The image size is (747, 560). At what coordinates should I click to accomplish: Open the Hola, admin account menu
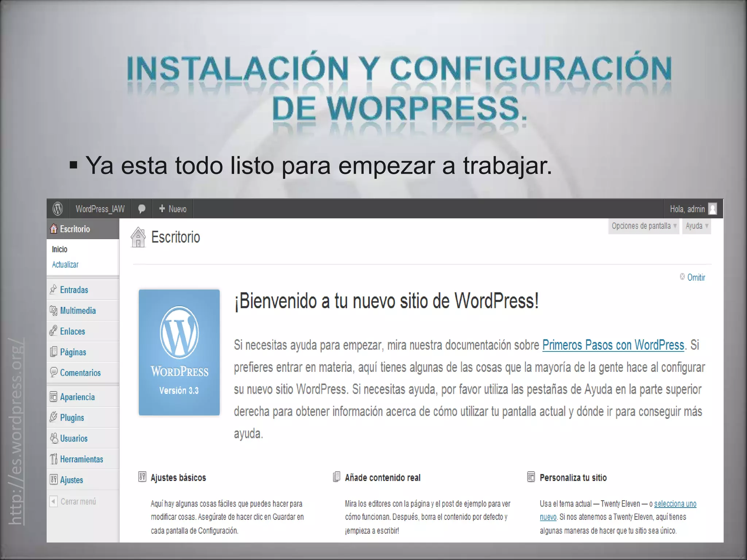click(x=693, y=209)
